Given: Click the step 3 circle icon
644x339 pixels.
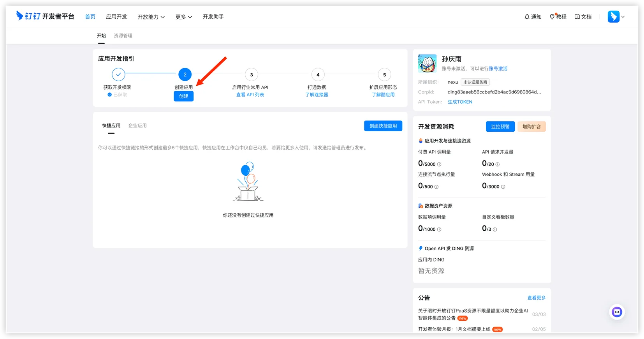Looking at the screenshot, I should [252, 74].
